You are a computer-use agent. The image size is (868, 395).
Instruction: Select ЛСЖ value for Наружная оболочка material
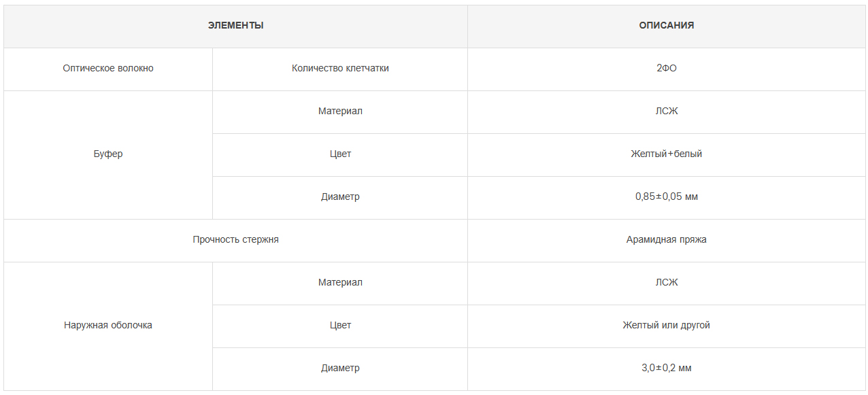tap(667, 283)
